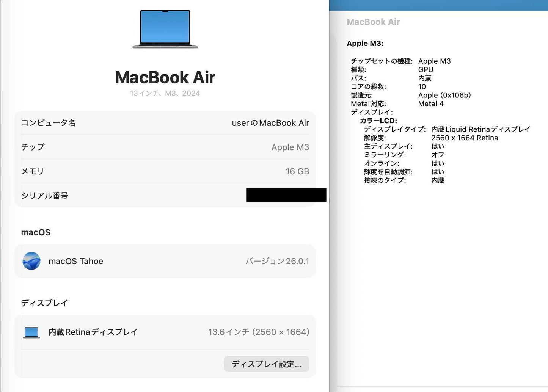Click the Apple M3 chip value
The image size is (548, 392).
[290, 147]
